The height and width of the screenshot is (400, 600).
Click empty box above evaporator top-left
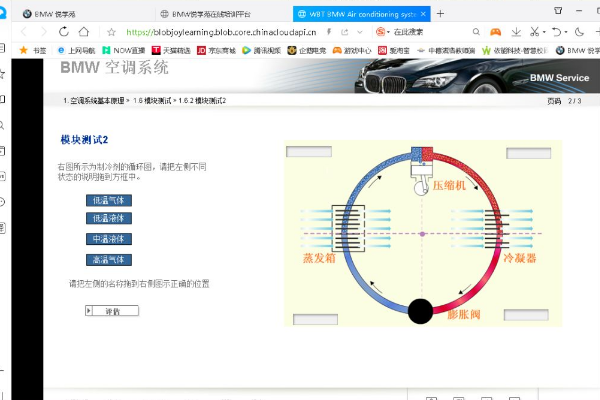coord(309,152)
